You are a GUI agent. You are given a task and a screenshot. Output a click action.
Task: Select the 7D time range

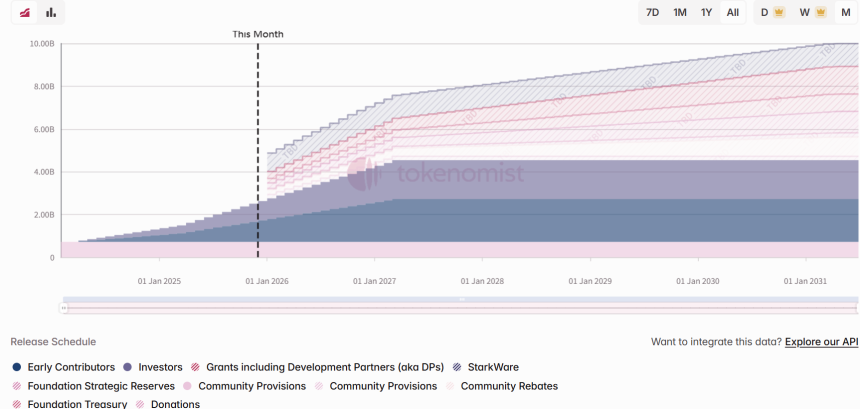click(x=652, y=13)
